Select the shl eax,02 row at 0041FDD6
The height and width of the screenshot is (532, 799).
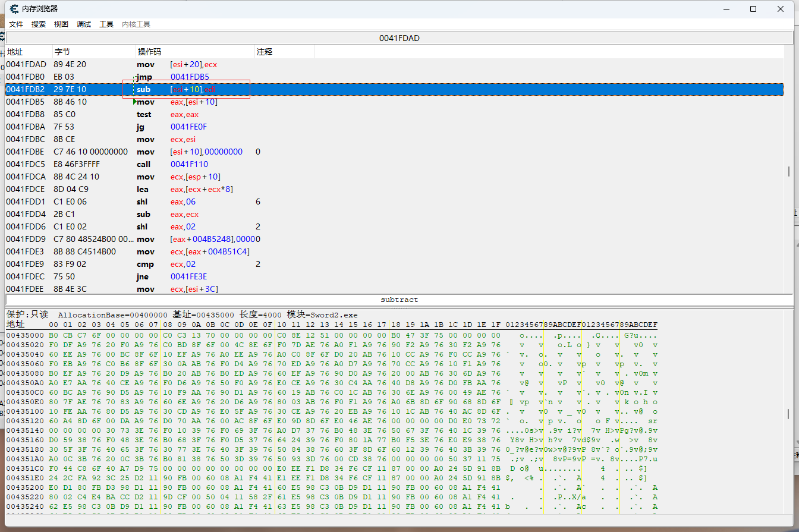point(394,226)
